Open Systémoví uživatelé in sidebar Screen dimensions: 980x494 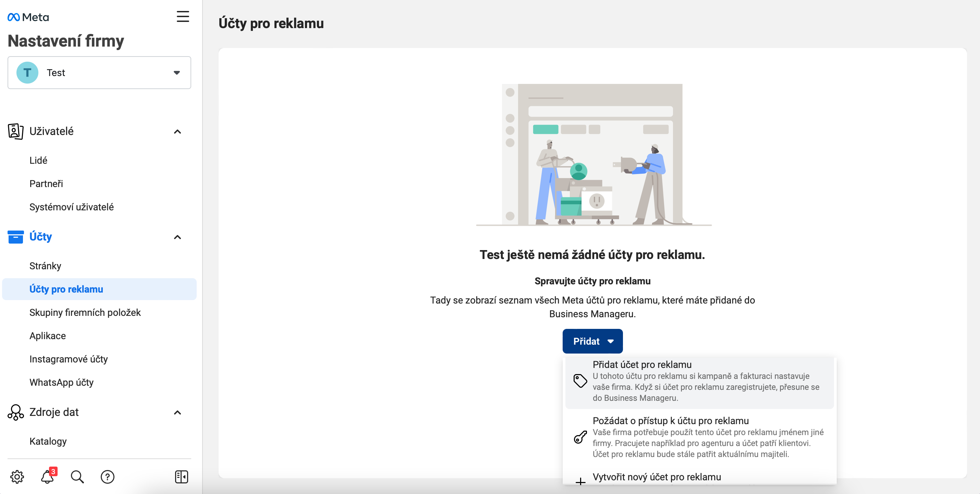coord(72,207)
